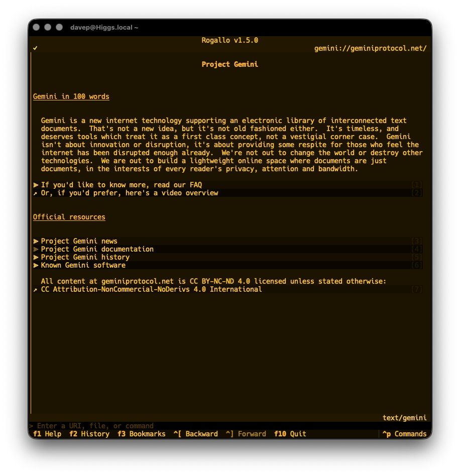Click the 'All content at geminiprotocol.net' license line
460x476 pixels.
213,281
